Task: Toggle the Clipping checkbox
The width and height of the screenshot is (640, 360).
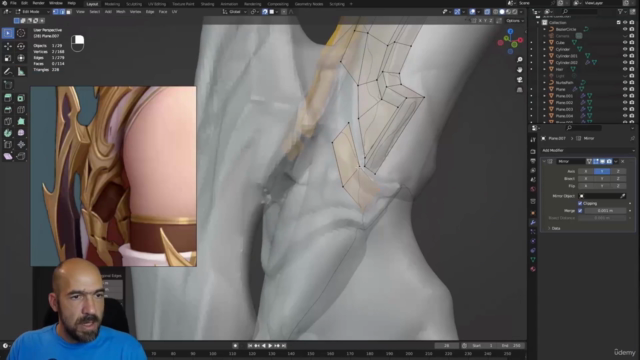Action: pyautogui.click(x=580, y=203)
